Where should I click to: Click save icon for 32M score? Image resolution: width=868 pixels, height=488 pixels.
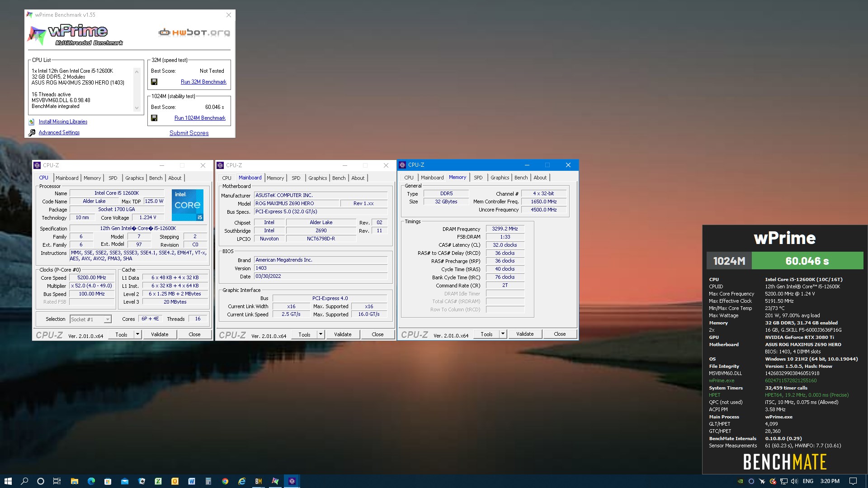pos(154,82)
